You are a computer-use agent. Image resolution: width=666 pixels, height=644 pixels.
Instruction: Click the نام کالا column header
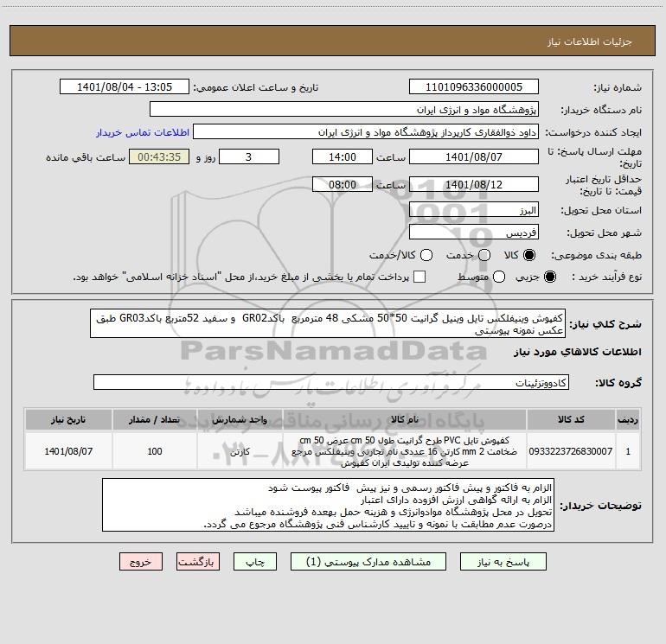coord(405,419)
